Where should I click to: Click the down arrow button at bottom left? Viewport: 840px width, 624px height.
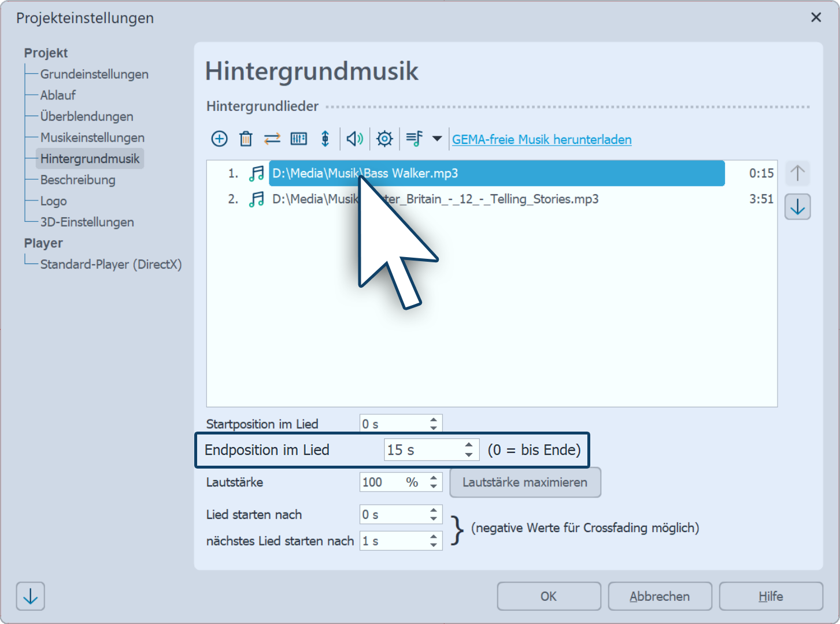click(x=31, y=596)
